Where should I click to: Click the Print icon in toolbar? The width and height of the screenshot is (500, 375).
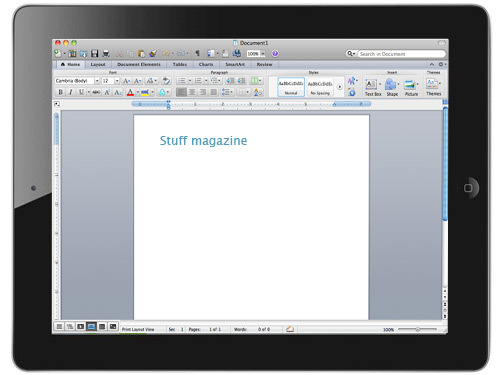click(106, 53)
